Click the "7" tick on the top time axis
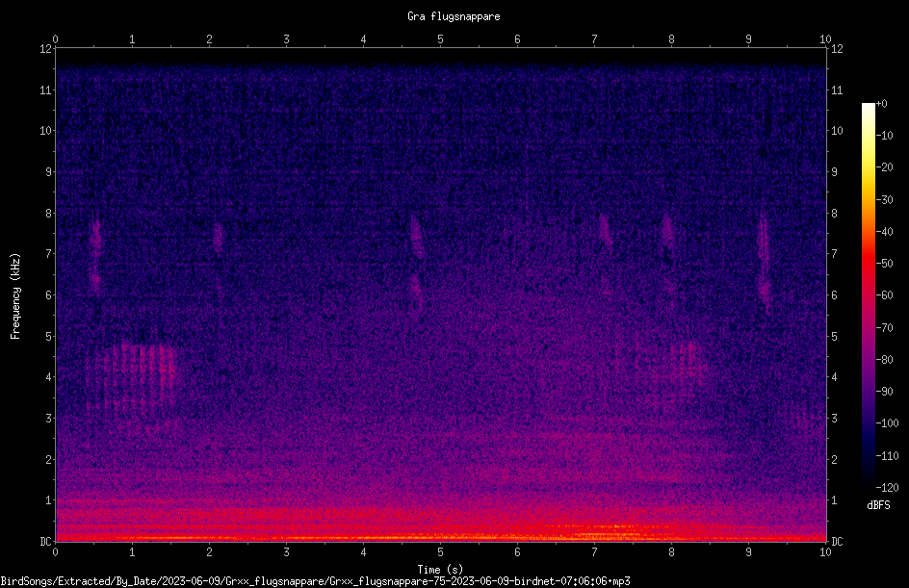Image resolution: width=909 pixels, height=588 pixels. pos(594,39)
